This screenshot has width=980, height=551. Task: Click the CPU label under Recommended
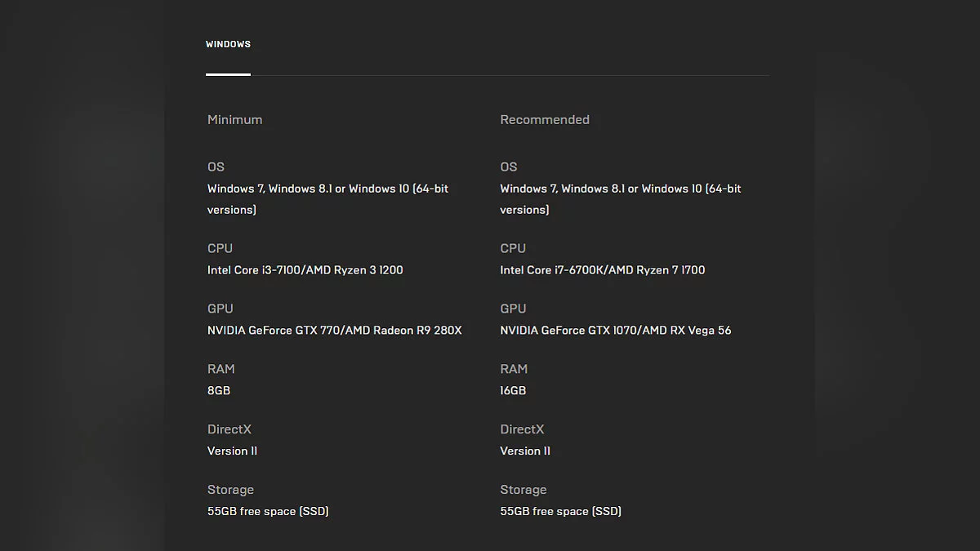[x=513, y=248]
